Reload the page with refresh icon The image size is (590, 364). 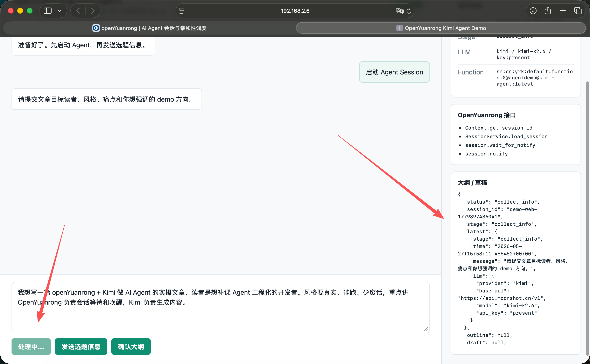coord(409,11)
